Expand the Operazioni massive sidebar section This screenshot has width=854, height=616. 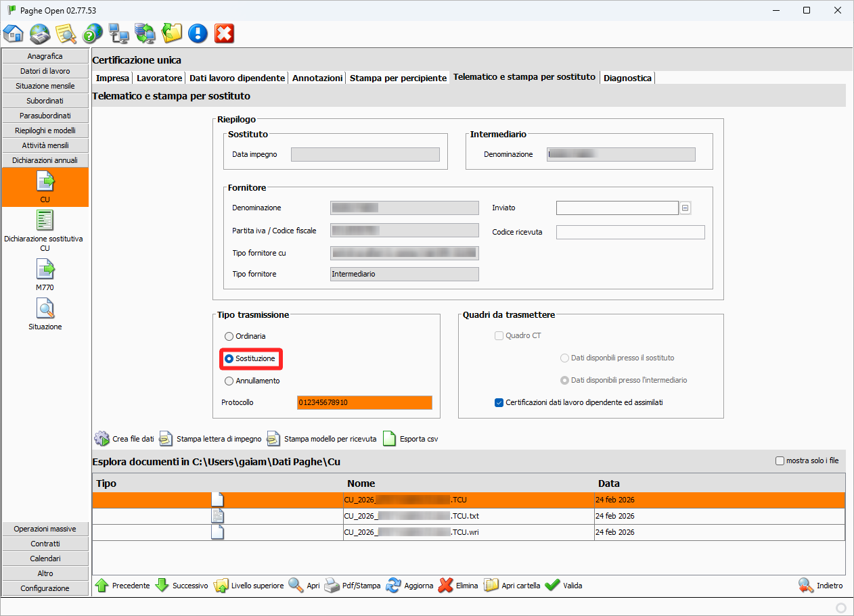(45, 529)
